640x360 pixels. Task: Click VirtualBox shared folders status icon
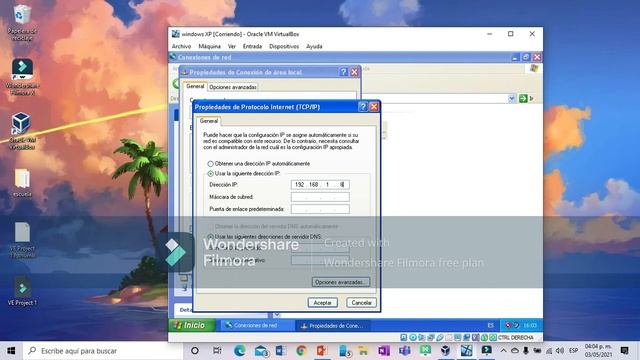[x=449, y=338]
